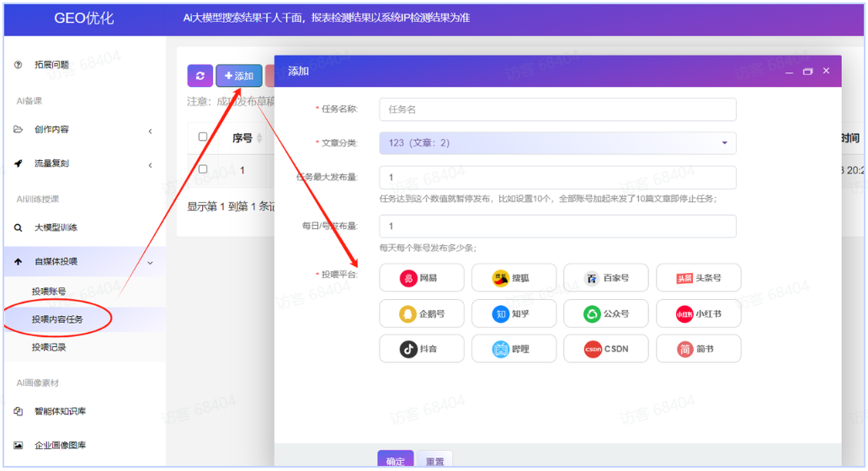Click the 重置 reset button
Image resolution: width=868 pixels, height=471 pixels.
pyautogui.click(x=435, y=460)
